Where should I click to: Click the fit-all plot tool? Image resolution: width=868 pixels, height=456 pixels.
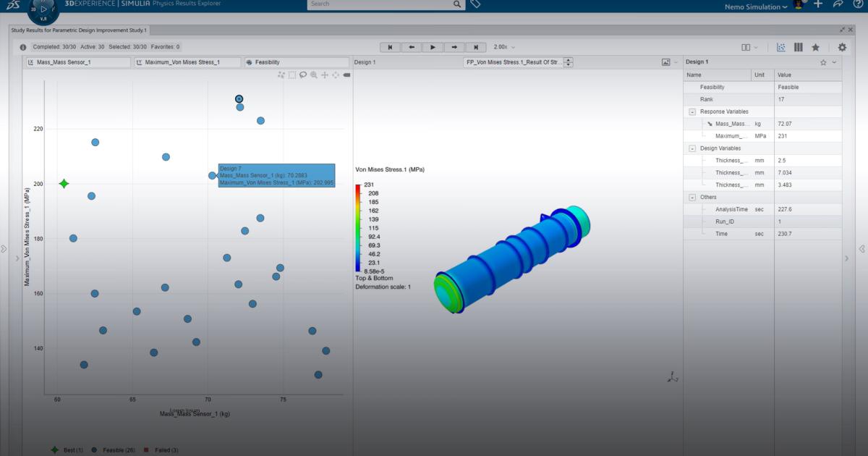pyautogui.click(x=336, y=75)
